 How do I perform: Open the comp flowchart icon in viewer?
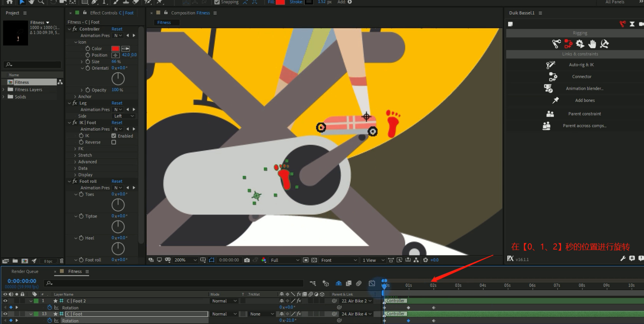[416, 260]
